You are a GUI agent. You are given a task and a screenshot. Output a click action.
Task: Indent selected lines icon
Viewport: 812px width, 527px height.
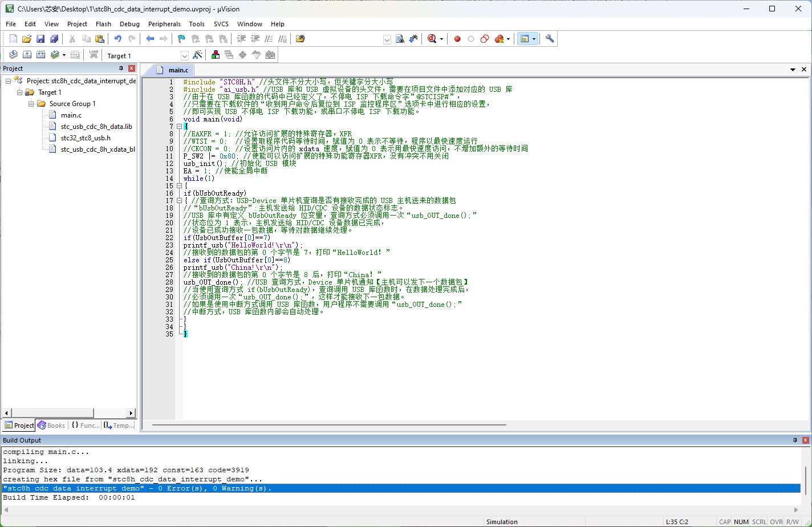[x=241, y=39]
